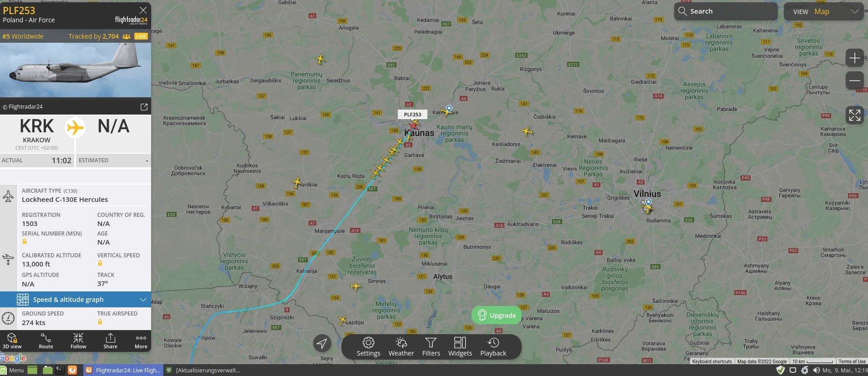The width and height of the screenshot is (868, 376).
Task: Show the Route of the flight
Action: (46, 341)
